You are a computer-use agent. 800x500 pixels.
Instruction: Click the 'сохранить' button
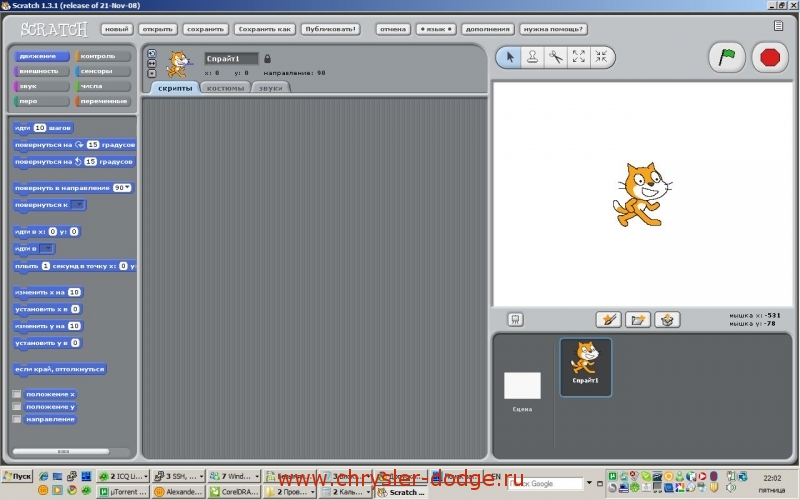point(205,29)
